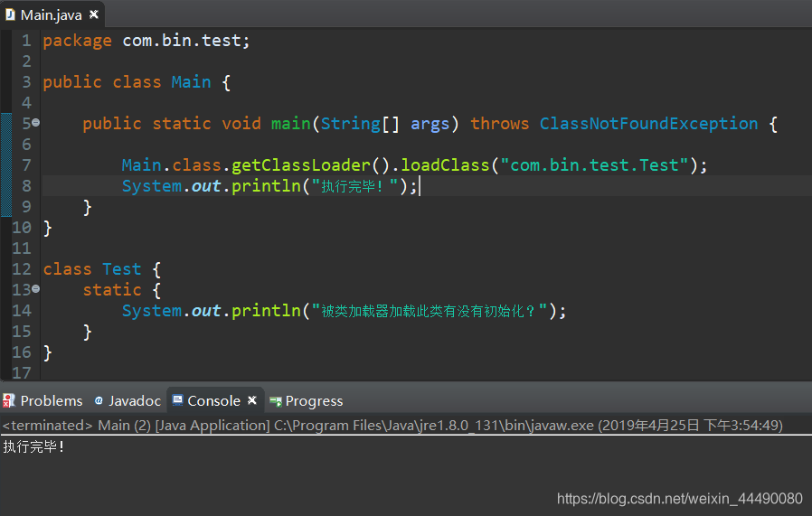812x516 pixels.
Task: Close the Console view
Action: point(252,400)
